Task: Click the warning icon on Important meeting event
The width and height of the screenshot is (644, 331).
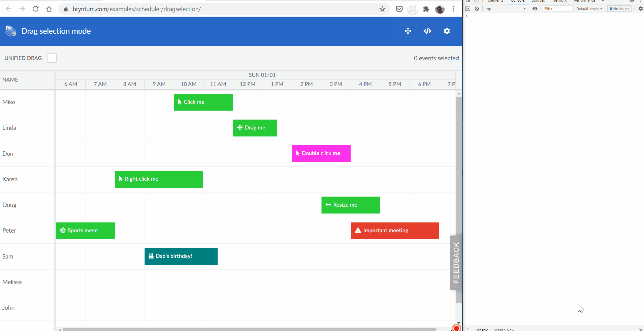Action: (x=358, y=231)
